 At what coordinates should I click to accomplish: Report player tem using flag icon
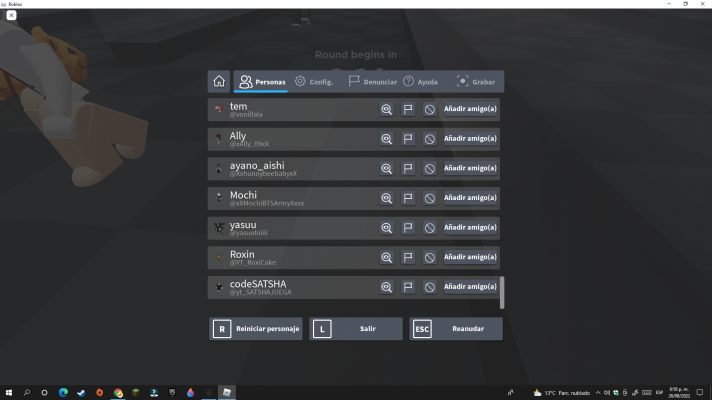coord(408,109)
